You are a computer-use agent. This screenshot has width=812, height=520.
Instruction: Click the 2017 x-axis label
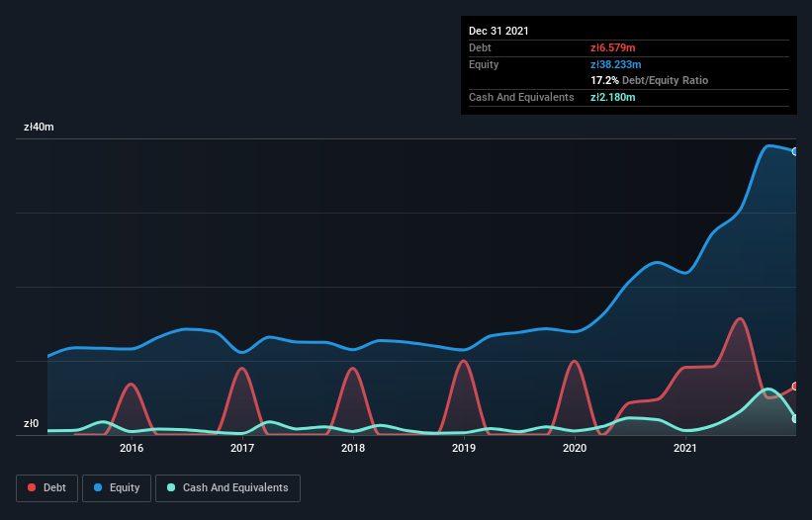(242, 448)
